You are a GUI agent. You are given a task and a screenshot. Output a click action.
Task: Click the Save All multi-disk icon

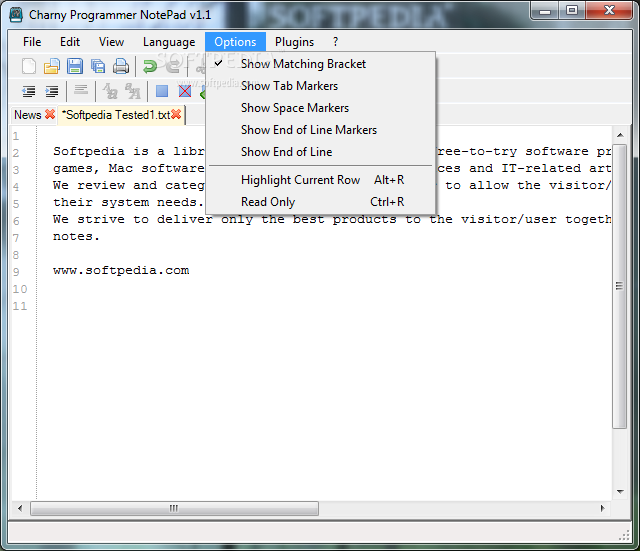pyautogui.click(x=98, y=66)
